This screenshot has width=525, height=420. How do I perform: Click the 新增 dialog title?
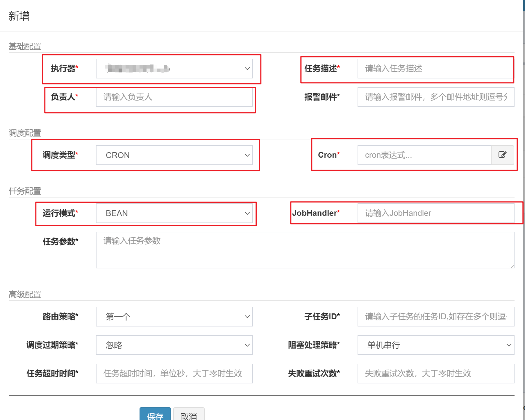(19, 16)
